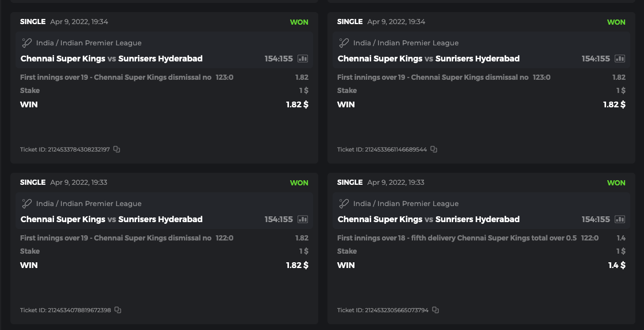
Task: Copy ticket ID ending in 232197
Action: [x=117, y=149]
